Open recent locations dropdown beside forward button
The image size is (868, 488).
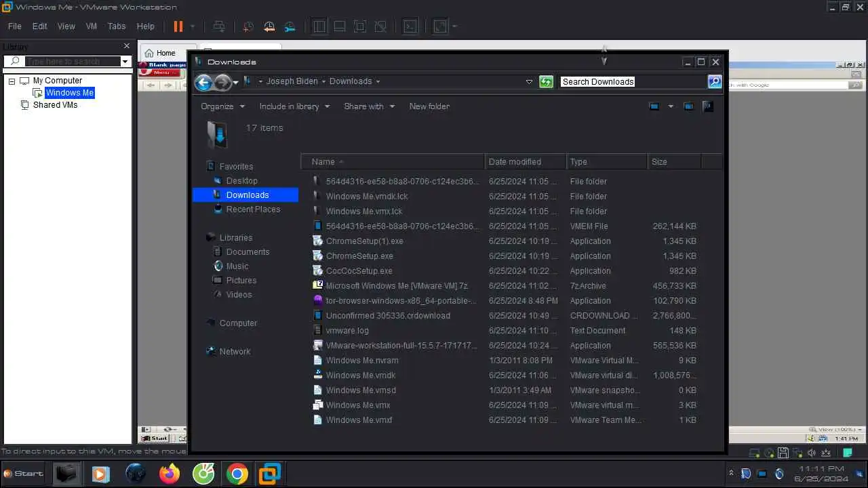tap(235, 82)
